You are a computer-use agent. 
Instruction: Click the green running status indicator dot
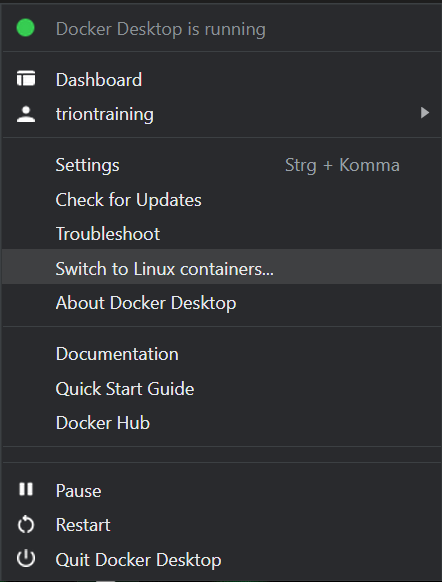(x=26, y=28)
